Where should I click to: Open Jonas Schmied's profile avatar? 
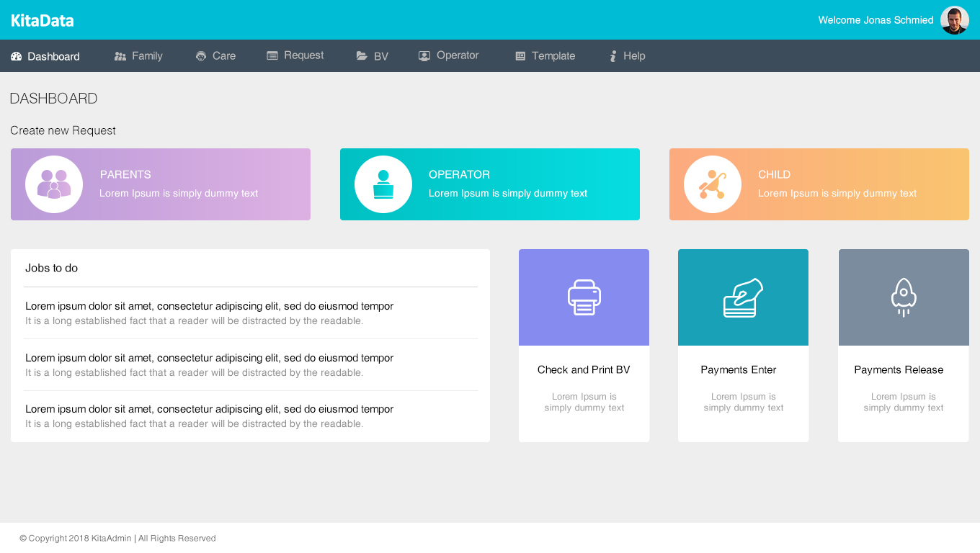(x=954, y=20)
